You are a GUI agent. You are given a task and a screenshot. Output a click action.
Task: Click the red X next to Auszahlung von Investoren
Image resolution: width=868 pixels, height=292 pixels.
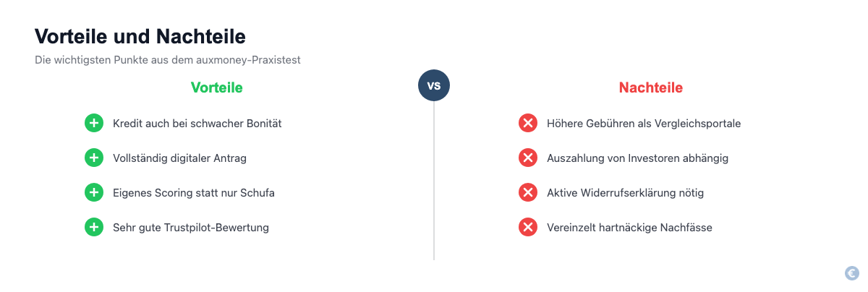click(x=528, y=158)
